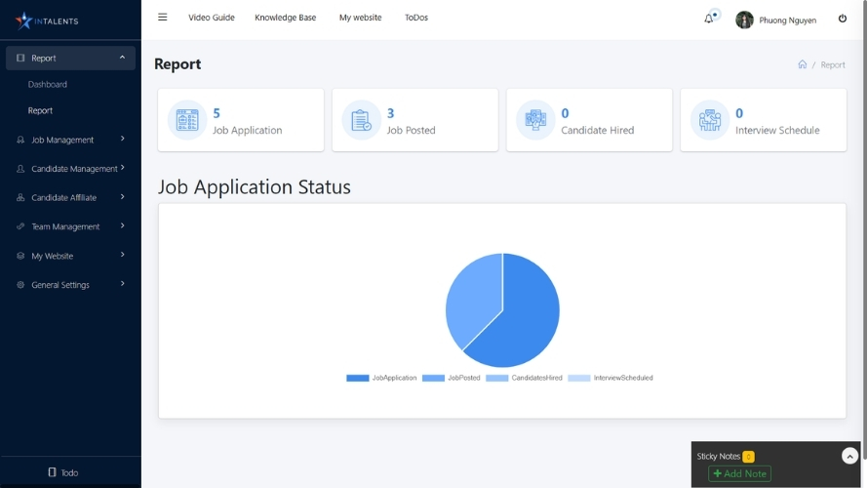Toggle InterviewScheduled legend item

tap(611, 378)
